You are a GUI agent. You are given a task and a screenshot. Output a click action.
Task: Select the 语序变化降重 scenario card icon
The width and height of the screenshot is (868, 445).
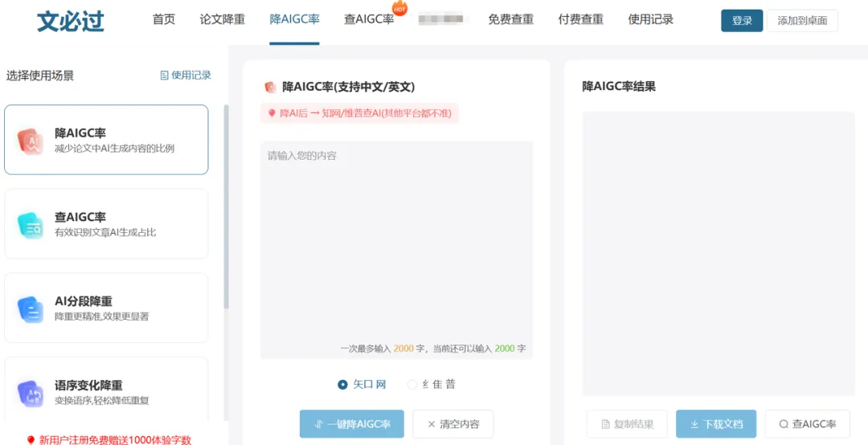point(31,393)
